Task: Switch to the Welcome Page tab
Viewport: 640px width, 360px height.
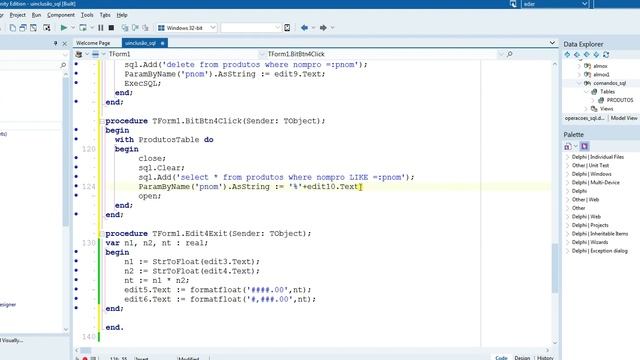Action: pos(93,43)
